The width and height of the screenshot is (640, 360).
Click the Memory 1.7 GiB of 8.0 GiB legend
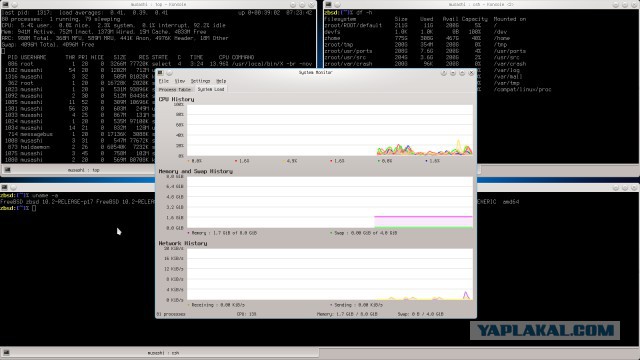coord(222,233)
